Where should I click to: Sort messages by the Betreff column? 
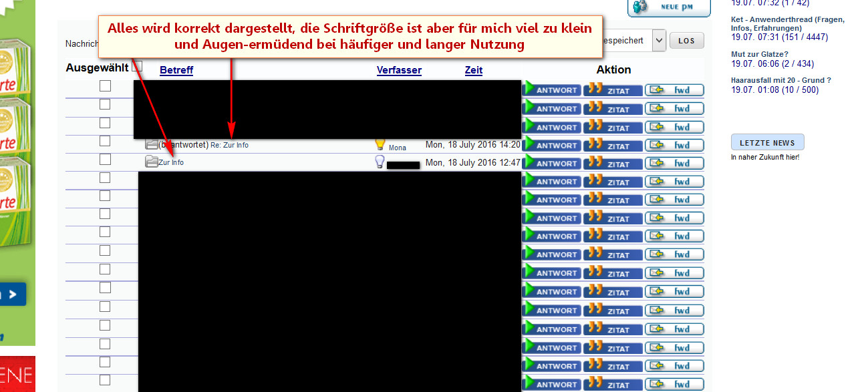pyautogui.click(x=176, y=70)
